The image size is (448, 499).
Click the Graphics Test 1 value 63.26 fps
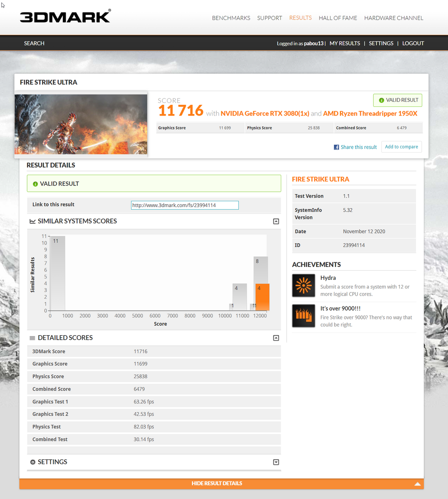point(144,402)
